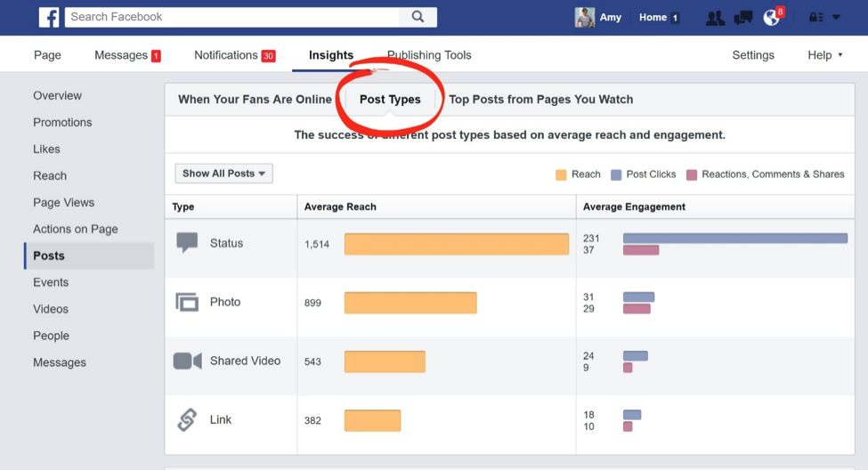
Task: Click the Status speech bubble icon
Action: 187,242
